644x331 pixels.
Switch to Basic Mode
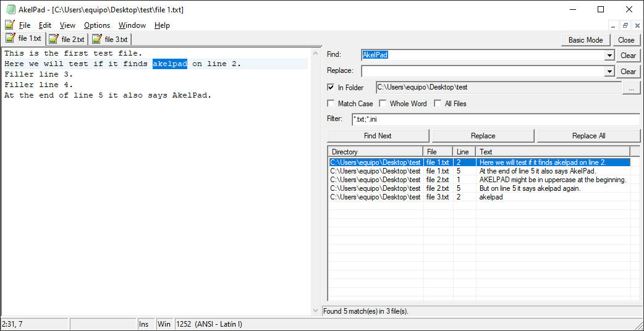[x=586, y=40]
